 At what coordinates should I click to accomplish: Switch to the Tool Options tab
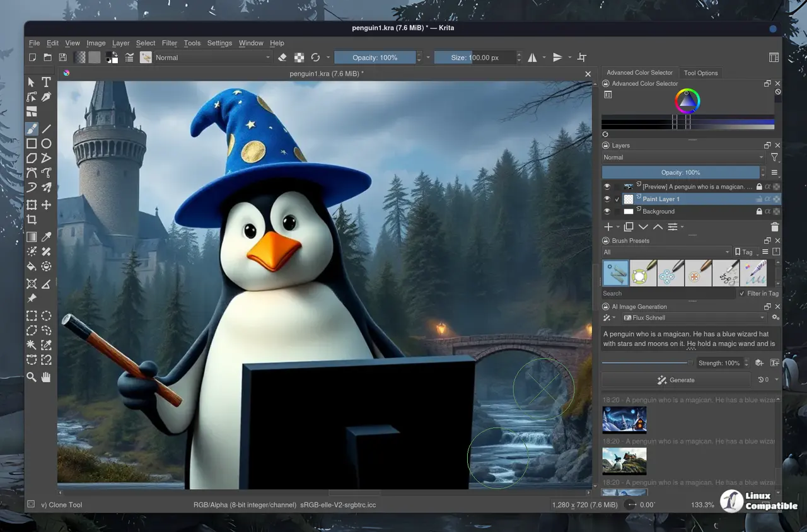click(x=700, y=72)
